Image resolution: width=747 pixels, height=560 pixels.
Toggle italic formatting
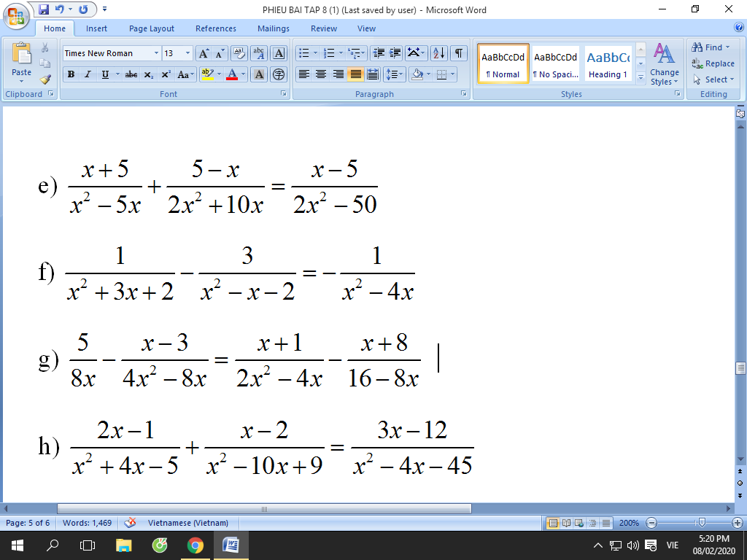tap(88, 74)
